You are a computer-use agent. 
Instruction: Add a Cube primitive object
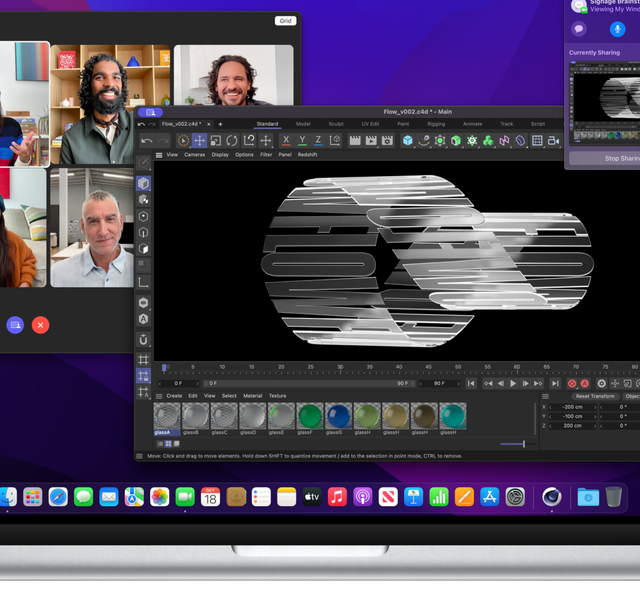pyautogui.click(x=407, y=141)
